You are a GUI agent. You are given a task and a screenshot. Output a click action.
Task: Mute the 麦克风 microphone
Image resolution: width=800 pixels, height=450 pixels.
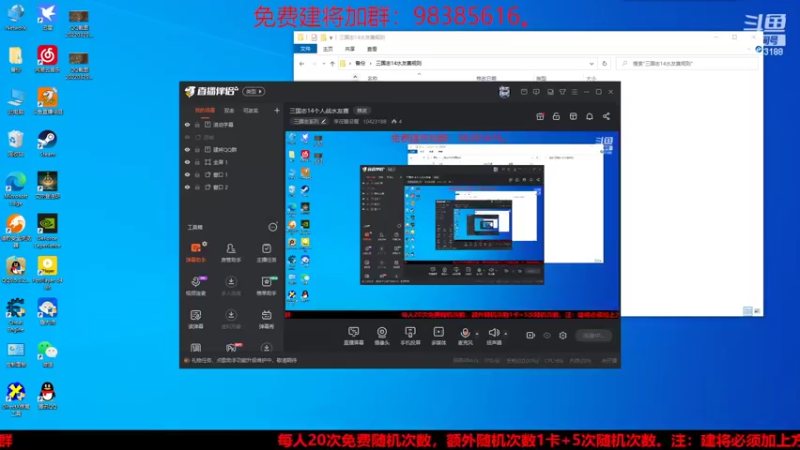point(465,336)
